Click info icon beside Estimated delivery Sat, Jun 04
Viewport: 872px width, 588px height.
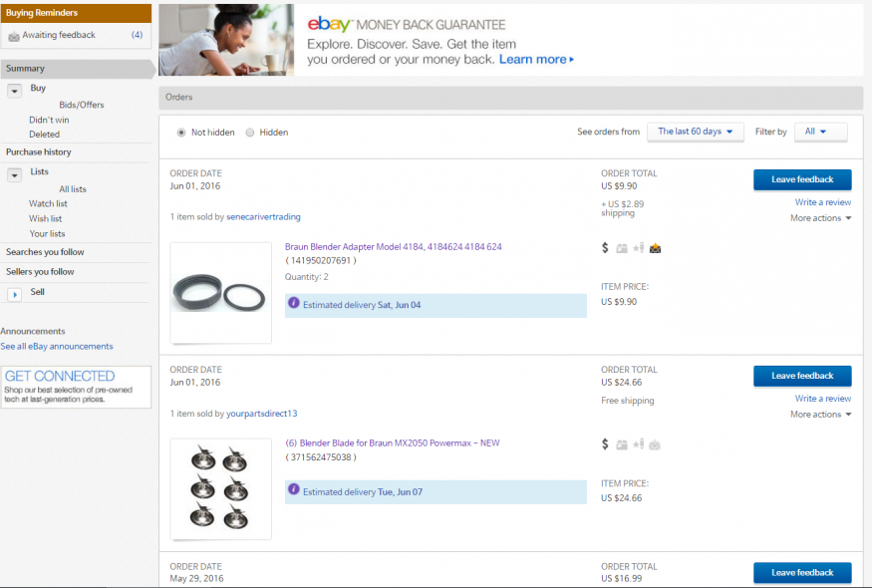[x=294, y=303]
